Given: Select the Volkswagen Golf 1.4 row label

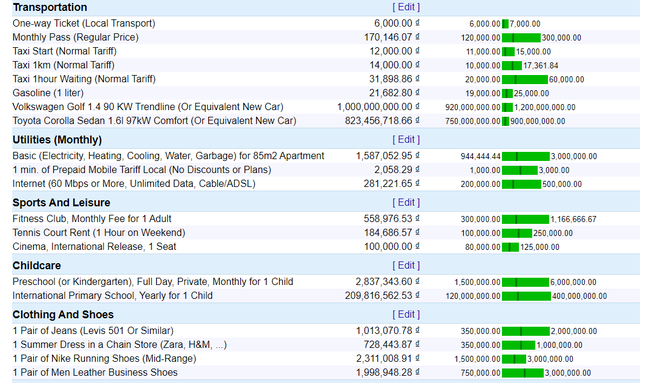Looking at the screenshot, I should pos(148,107).
